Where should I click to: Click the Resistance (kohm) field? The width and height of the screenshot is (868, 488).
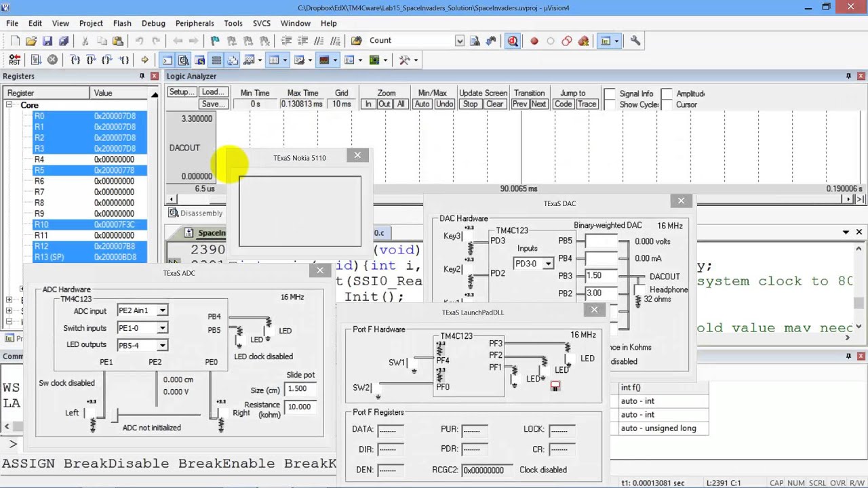[x=300, y=407]
